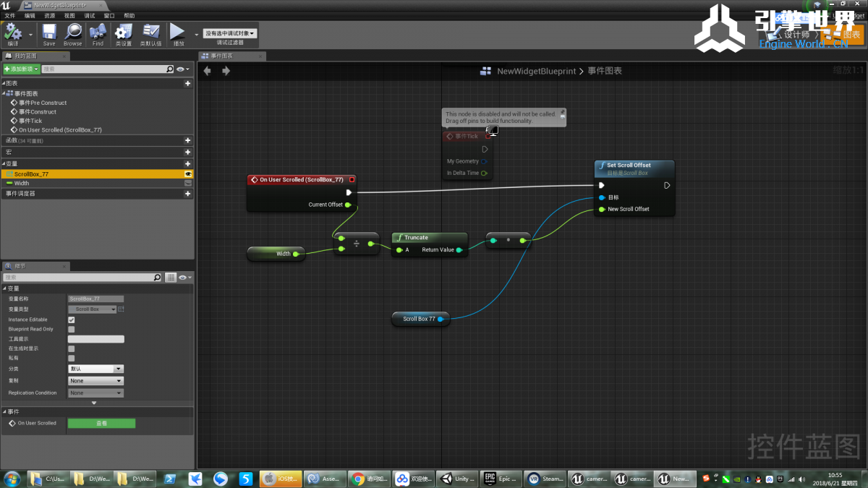Open the 分类 category combo box
The height and width of the screenshot is (488, 868).
coord(95,369)
